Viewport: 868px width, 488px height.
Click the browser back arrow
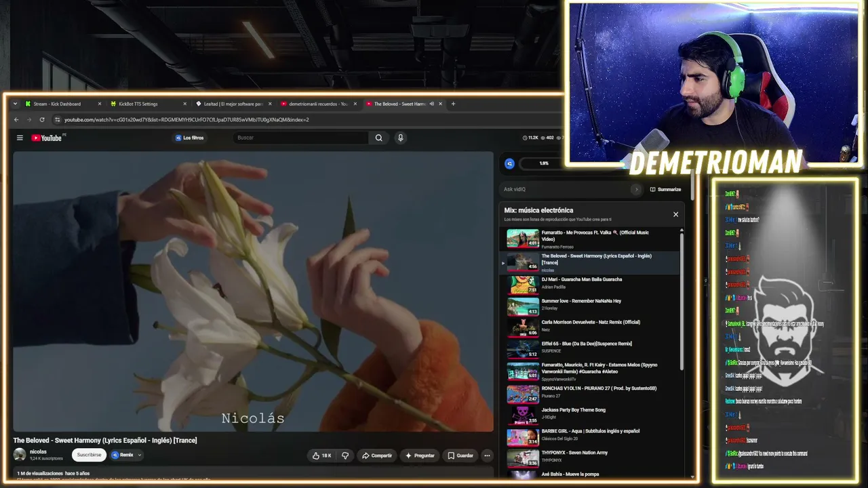pyautogui.click(x=16, y=119)
